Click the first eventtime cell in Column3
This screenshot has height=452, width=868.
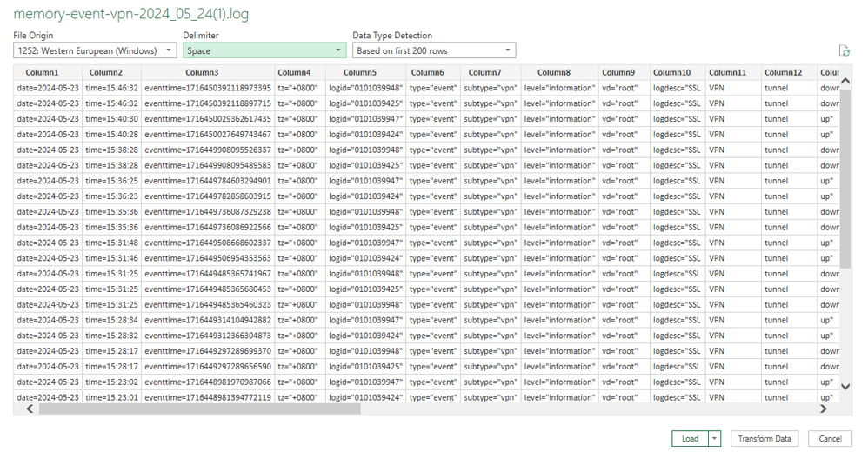(x=208, y=88)
